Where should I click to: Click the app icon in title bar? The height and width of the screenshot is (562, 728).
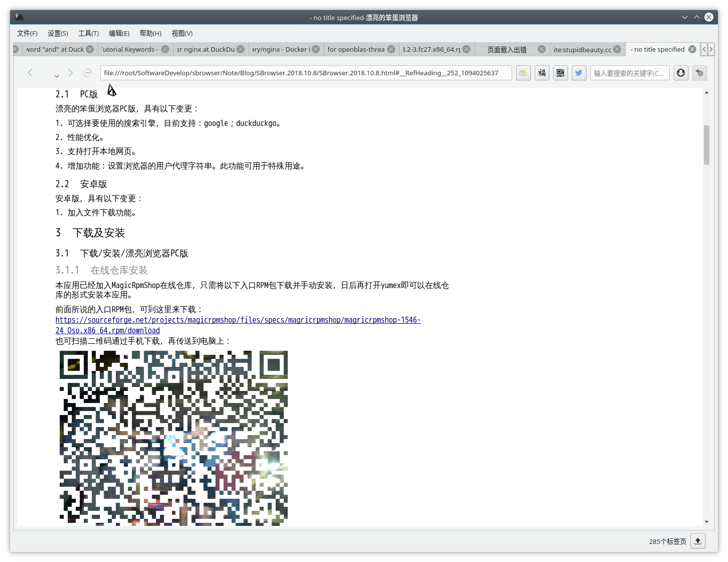click(19, 17)
